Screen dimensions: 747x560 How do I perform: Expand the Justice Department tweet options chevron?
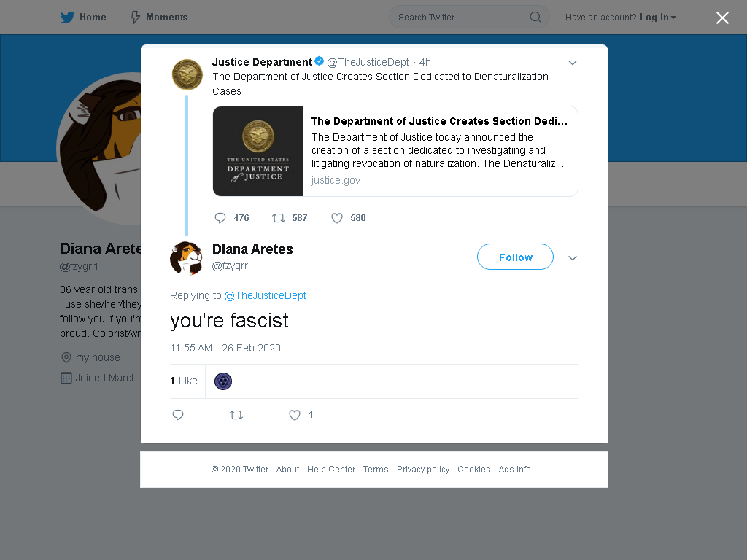click(573, 63)
